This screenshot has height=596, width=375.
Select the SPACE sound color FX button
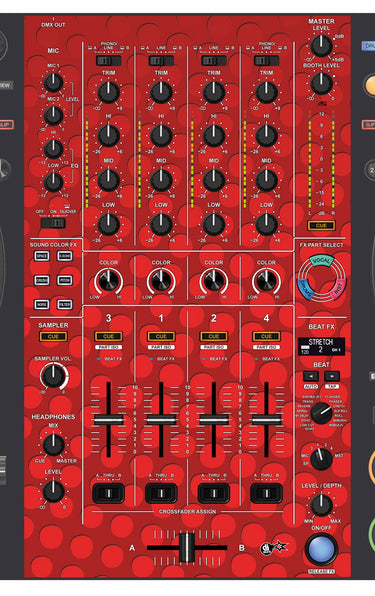pyautogui.click(x=42, y=256)
